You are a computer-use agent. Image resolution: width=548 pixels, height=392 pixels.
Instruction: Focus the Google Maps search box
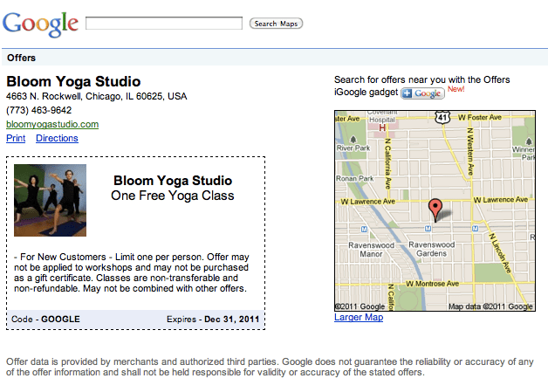tap(165, 23)
